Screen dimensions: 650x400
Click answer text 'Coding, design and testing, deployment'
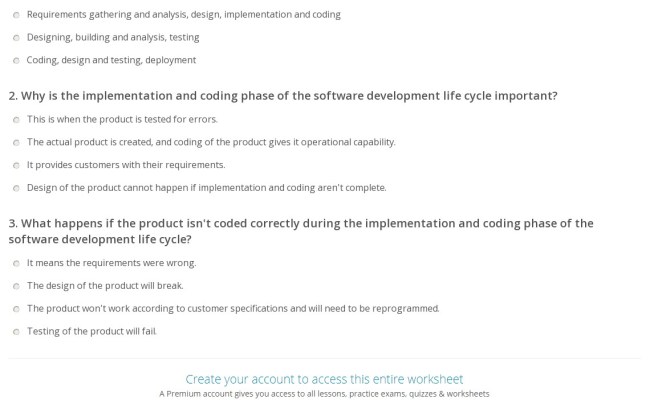pos(111,60)
